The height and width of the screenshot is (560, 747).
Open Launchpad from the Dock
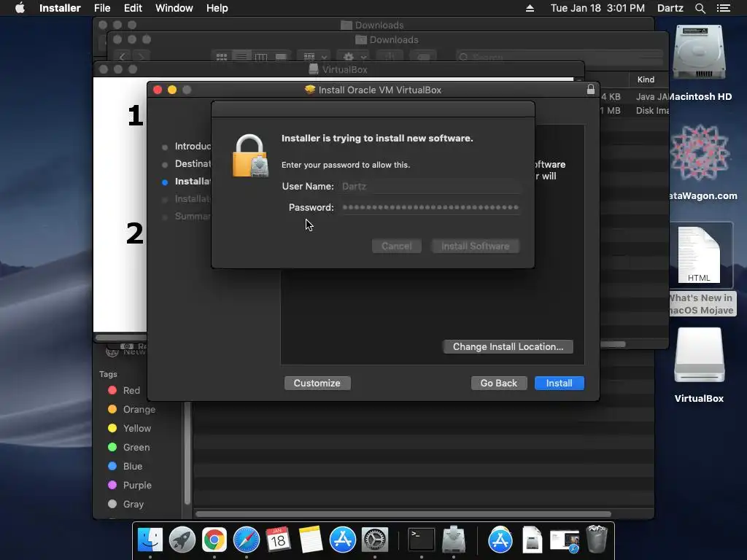click(182, 540)
